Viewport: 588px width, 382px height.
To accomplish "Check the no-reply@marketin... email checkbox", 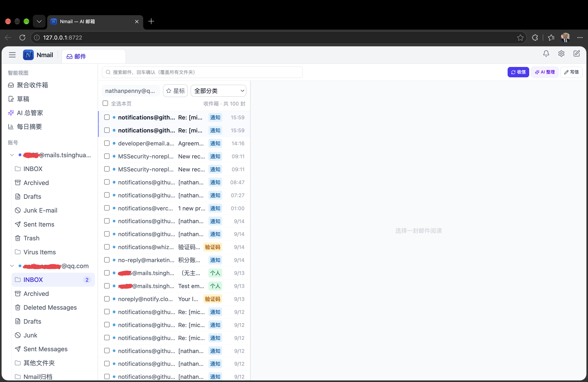I will tap(107, 260).
